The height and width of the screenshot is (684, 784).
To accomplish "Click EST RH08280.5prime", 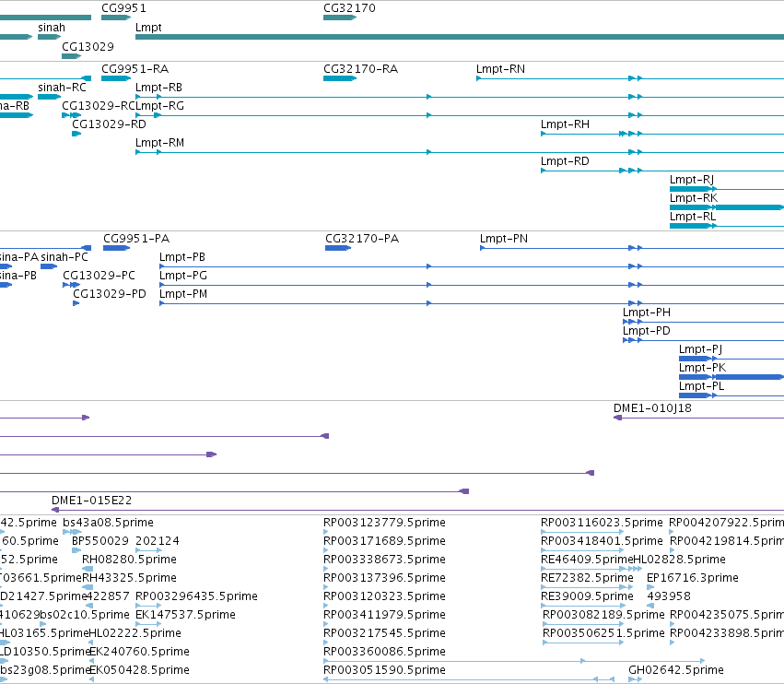I will (88, 569).
